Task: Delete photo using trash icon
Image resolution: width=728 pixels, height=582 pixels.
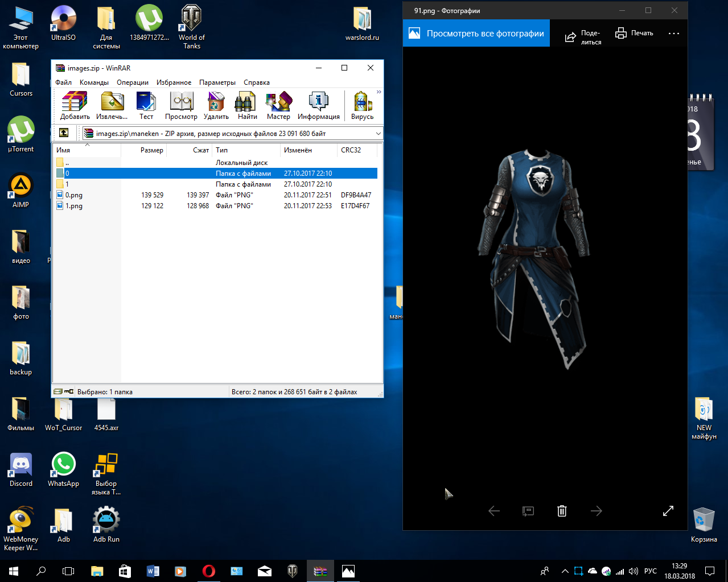Action: coord(562,511)
